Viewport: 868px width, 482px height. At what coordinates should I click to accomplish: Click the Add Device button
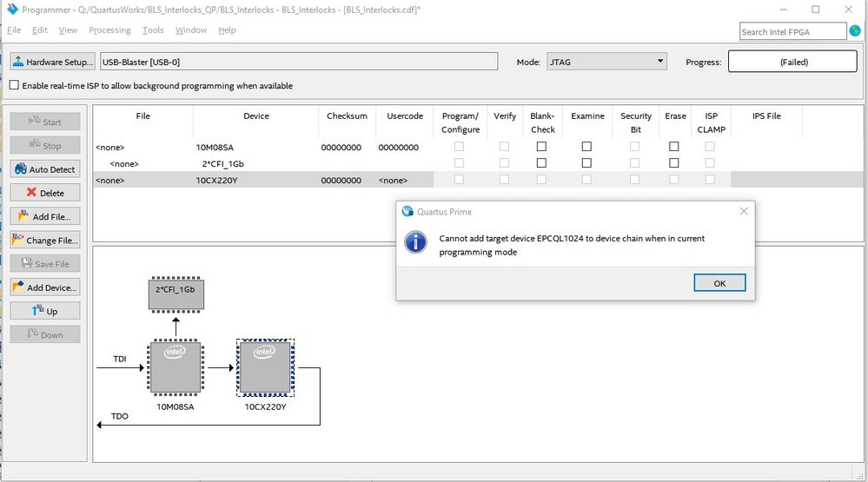point(45,287)
